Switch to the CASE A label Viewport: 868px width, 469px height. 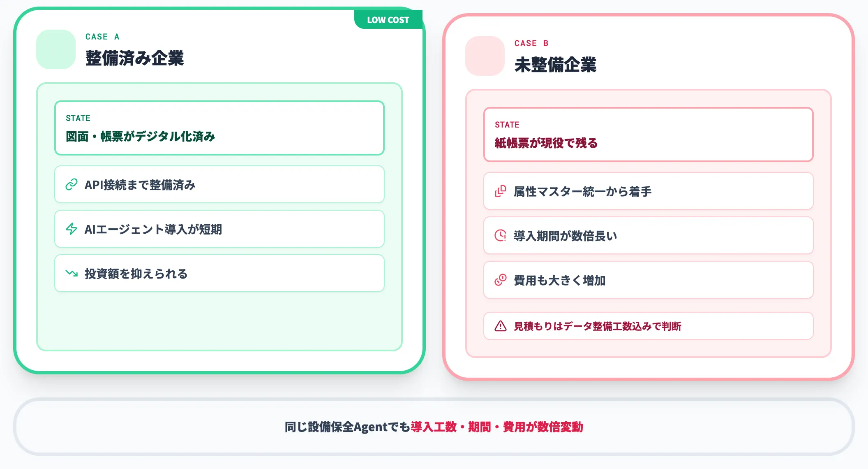[x=102, y=37]
